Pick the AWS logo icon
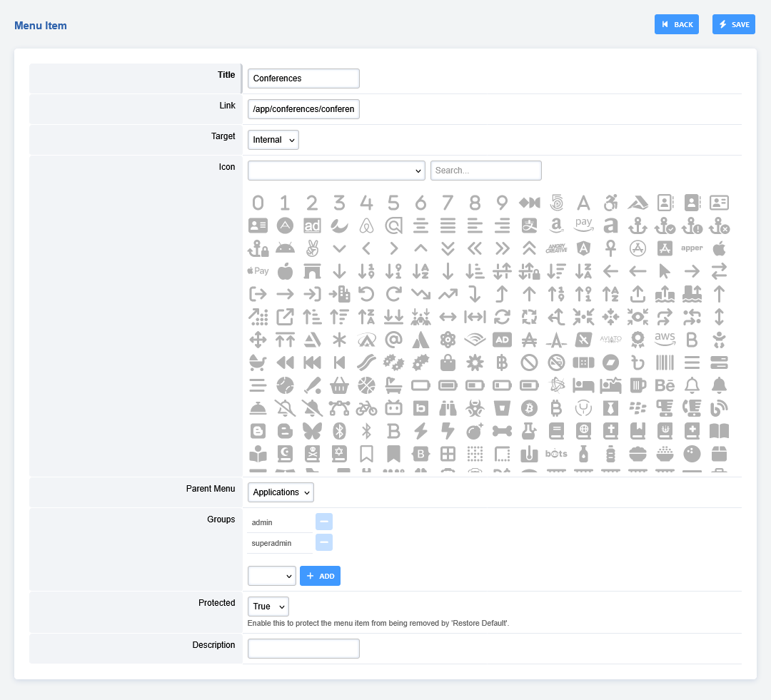771x700 pixels. pyautogui.click(x=665, y=339)
